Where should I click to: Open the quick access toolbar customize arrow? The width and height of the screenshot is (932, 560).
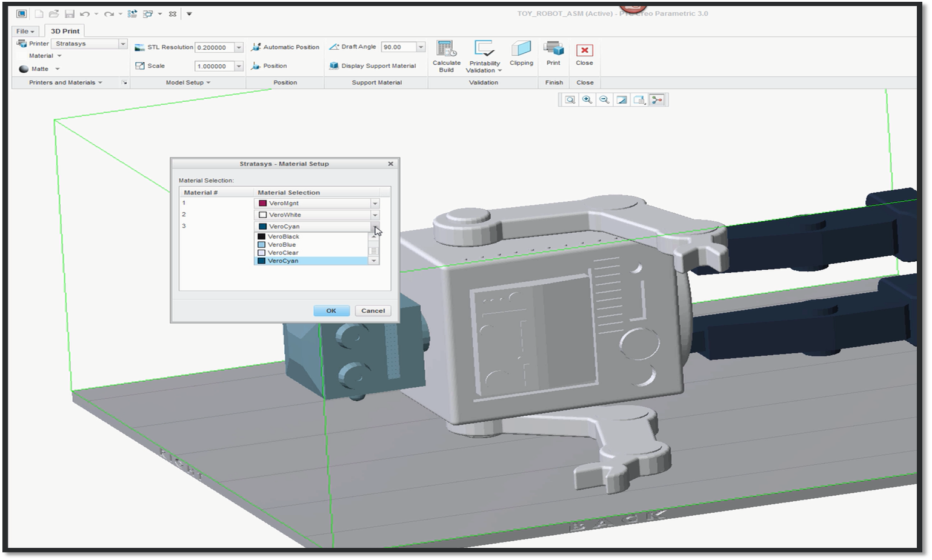[189, 13]
